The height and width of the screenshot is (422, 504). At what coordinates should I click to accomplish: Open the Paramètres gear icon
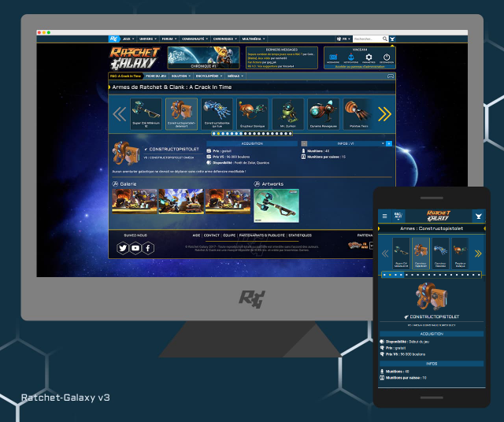369,58
